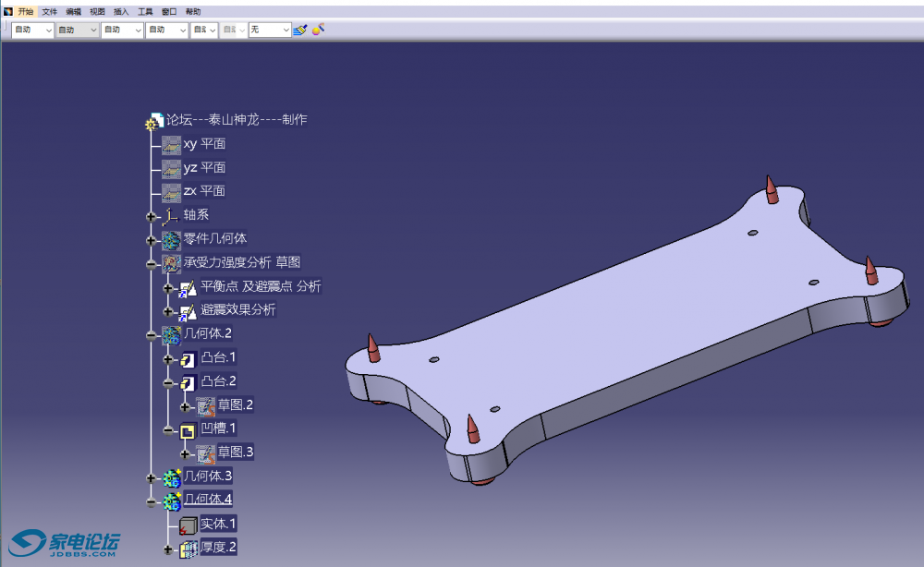Screen dimensions: 924x567
Task: Select the xy 平面 plane icon
Action: (x=171, y=144)
